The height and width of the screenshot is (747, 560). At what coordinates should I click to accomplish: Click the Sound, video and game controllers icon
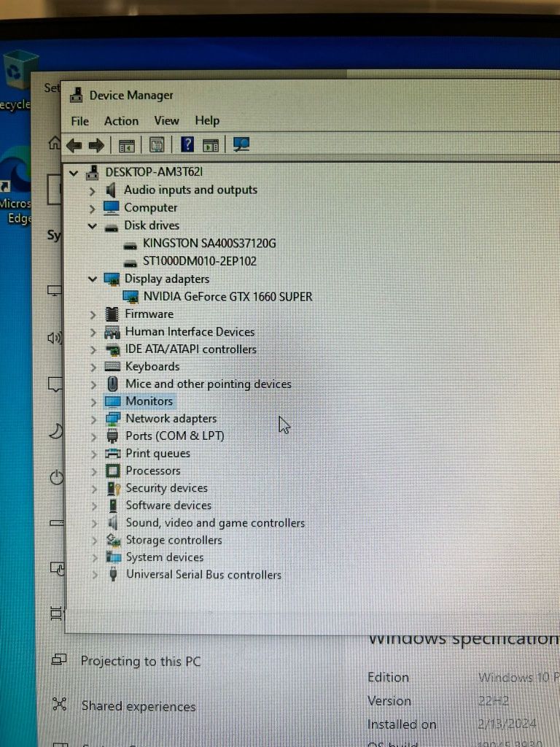[x=113, y=522]
